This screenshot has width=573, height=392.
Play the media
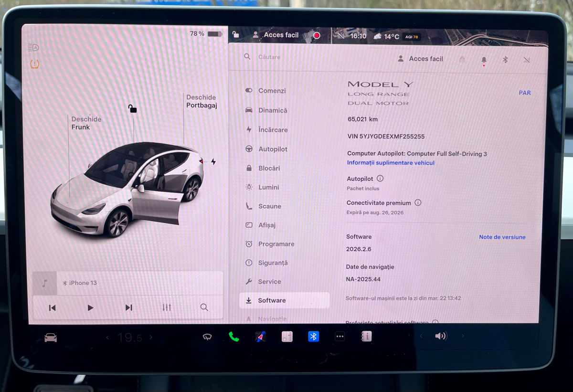(90, 308)
